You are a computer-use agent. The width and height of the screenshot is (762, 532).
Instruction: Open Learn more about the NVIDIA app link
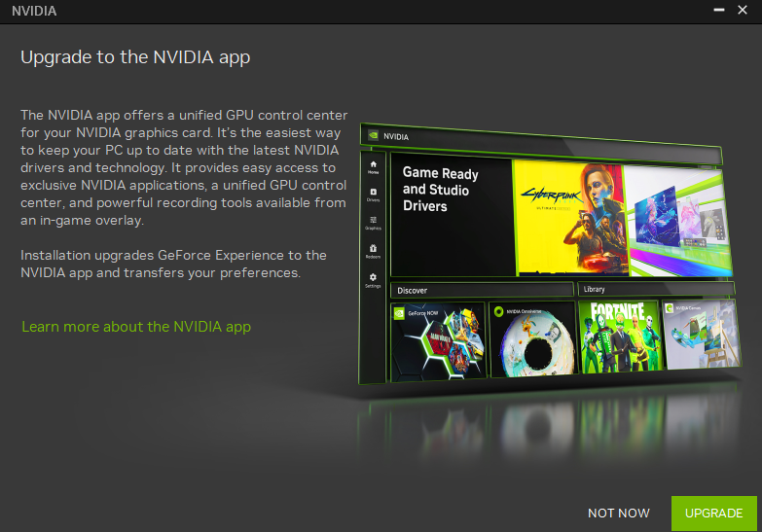pyautogui.click(x=136, y=327)
